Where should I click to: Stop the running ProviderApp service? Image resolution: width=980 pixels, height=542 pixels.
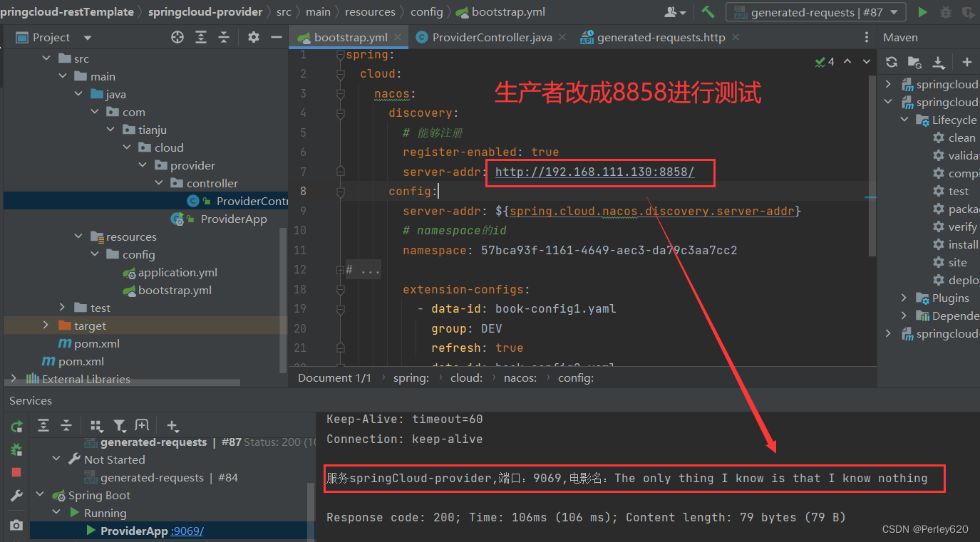coord(16,472)
